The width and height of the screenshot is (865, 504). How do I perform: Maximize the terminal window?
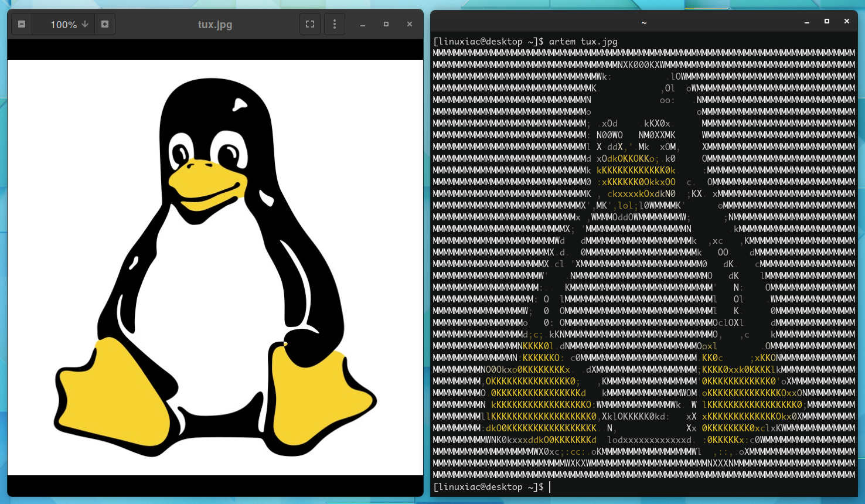(x=827, y=21)
